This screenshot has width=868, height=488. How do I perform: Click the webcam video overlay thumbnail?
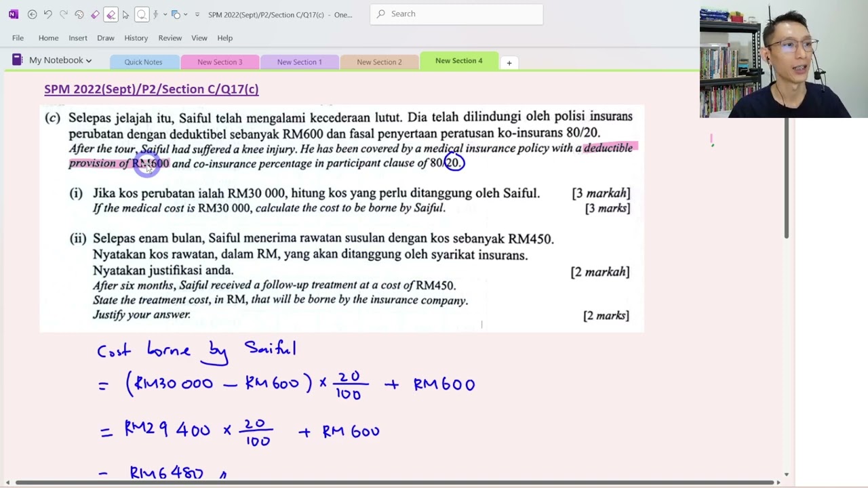[x=784, y=59]
